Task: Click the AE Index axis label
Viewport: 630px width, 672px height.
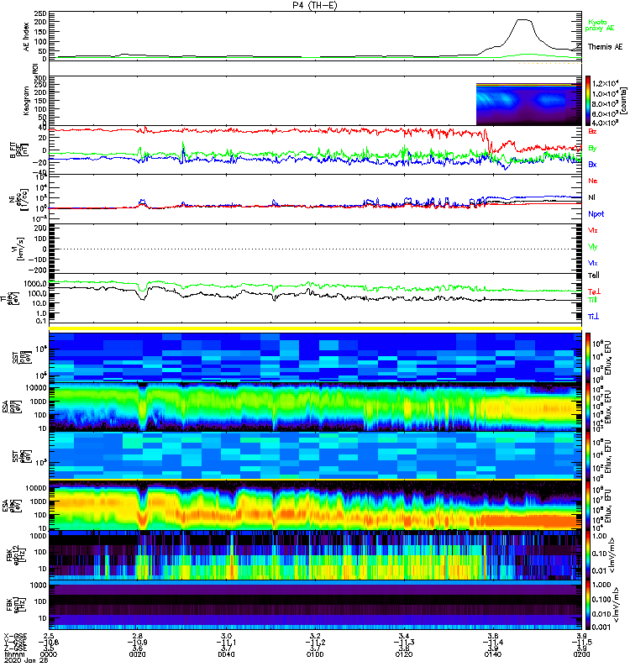Action: pos(27,37)
